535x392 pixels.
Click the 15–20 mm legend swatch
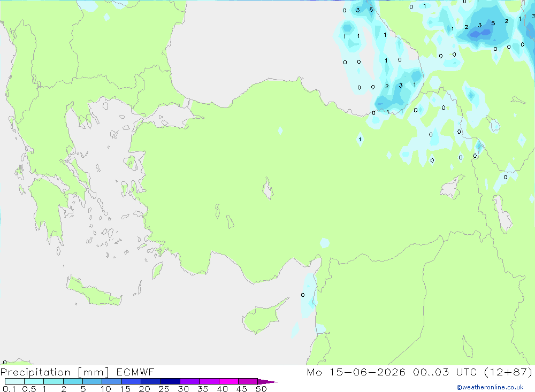coord(132,381)
